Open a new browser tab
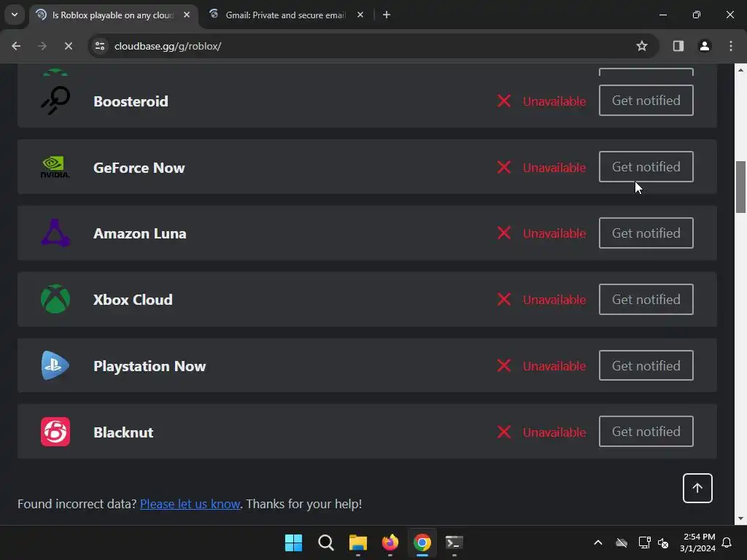747x560 pixels. pos(387,15)
